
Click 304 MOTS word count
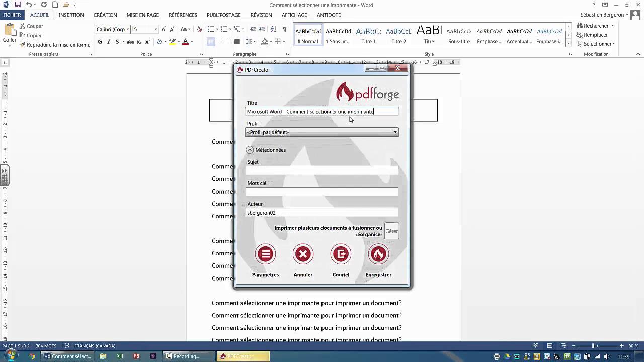coord(46,346)
